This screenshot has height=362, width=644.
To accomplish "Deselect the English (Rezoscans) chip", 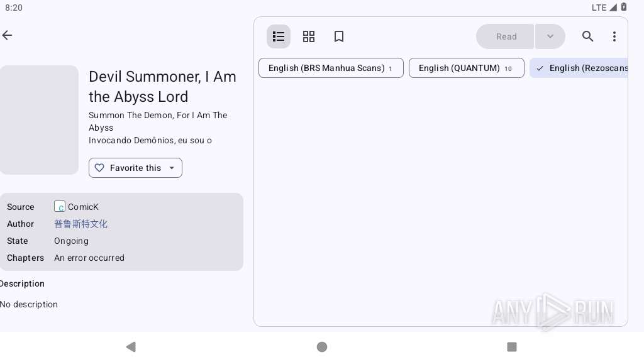I will (x=579, y=68).
